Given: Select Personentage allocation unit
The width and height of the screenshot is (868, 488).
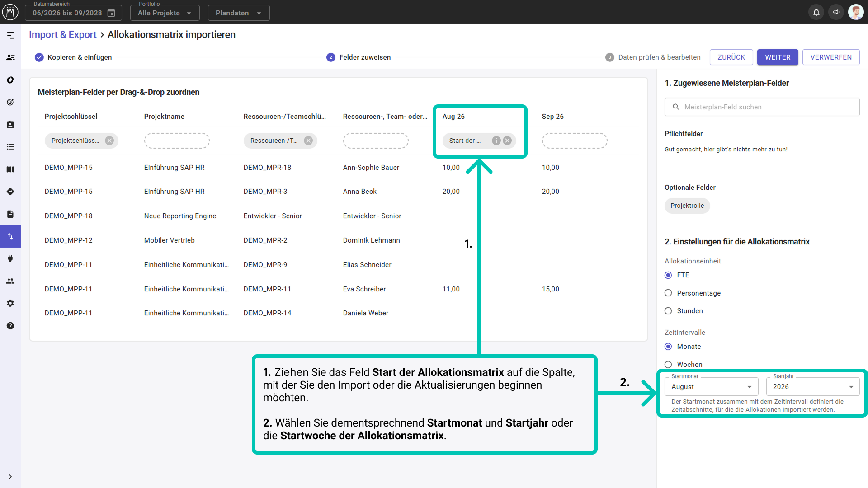Looking at the screenshot, I should pos(668,293).
